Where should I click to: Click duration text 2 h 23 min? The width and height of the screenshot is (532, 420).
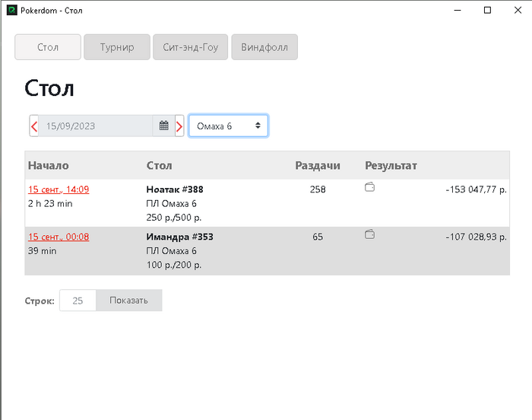point(50,204)
